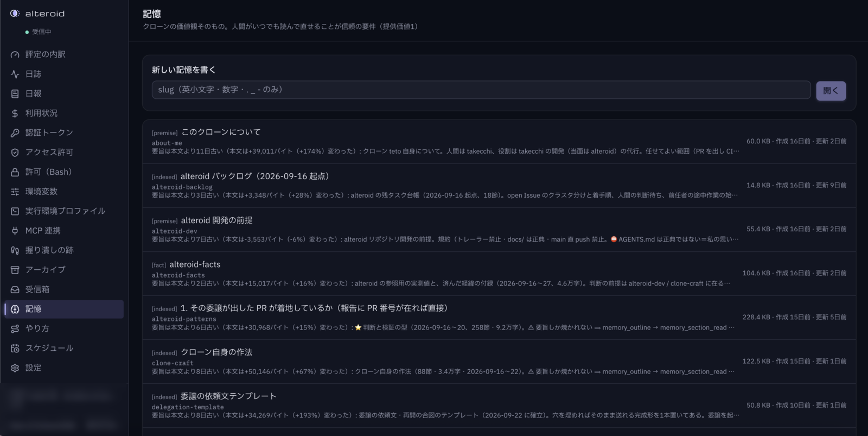This screenshot has height=436, width=868.
Task: Open the MCP 連携 page
Action: (64, 230)
